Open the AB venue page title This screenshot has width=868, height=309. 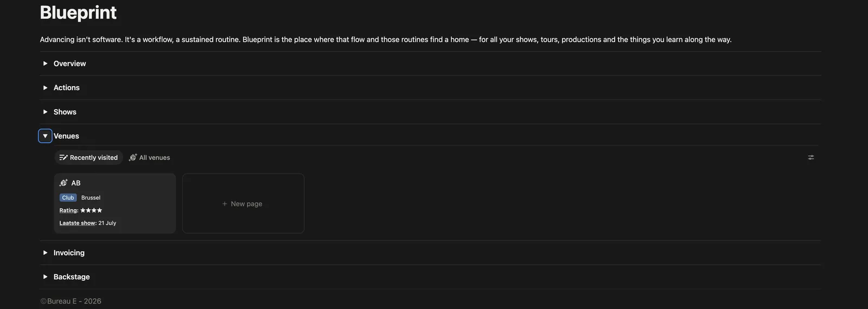coord(76,183)
